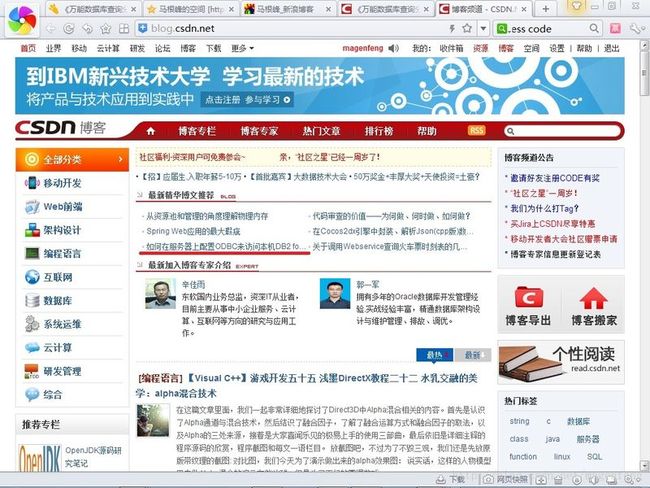Open expert 辛佳雨 profile photo
650x488 pixels.
coord(160,294)
